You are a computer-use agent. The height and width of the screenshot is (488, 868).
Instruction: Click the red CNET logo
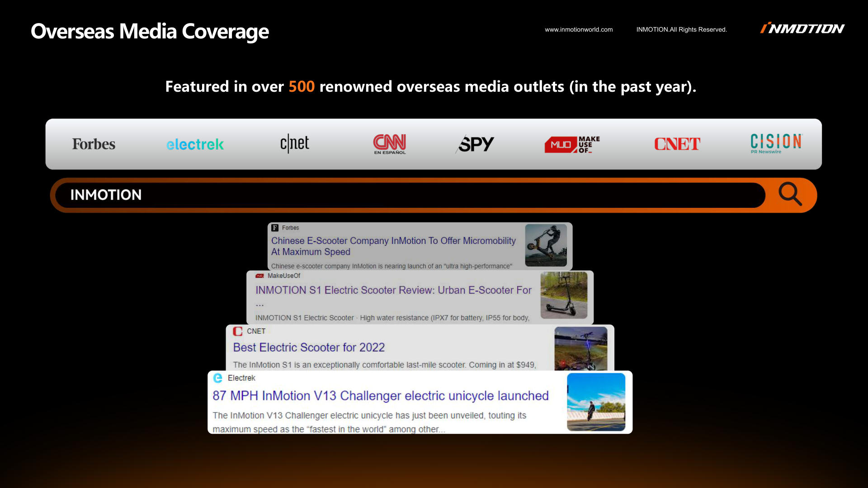click(677, 144)
